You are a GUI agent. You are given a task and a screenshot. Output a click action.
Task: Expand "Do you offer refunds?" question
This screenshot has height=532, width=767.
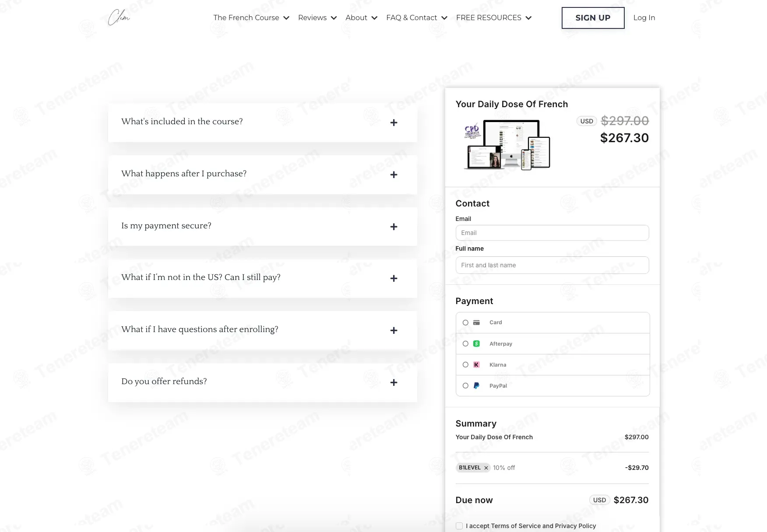[263, 382]
